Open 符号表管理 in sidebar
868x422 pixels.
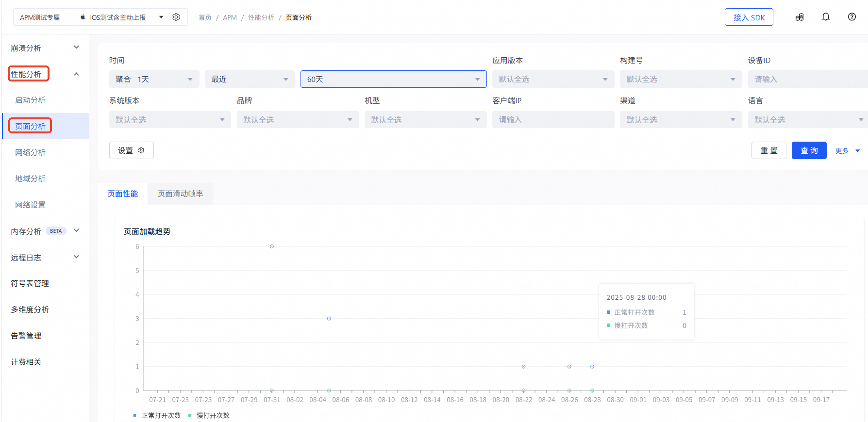30,283
